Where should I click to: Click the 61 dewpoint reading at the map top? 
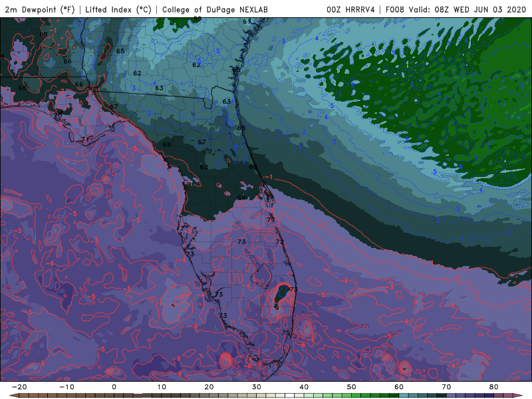pyautogui.click(x=247, y=21)
